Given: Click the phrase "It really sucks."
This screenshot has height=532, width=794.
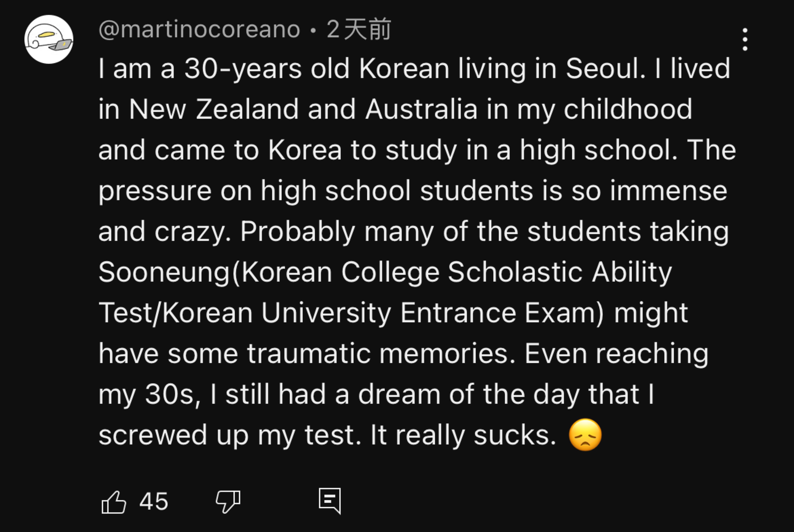Looking at the screenshot, I should point(463,435).
